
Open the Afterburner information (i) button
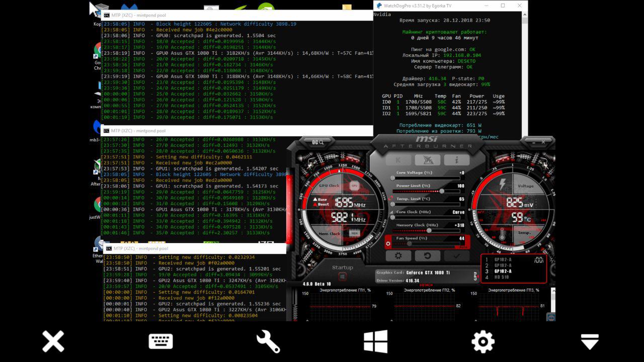pyautogui.click(x=456, y=160)
